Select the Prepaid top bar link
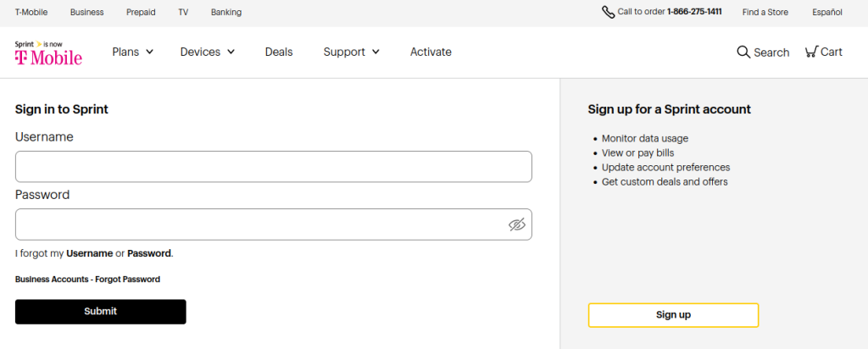 click(x=141, y=12)
